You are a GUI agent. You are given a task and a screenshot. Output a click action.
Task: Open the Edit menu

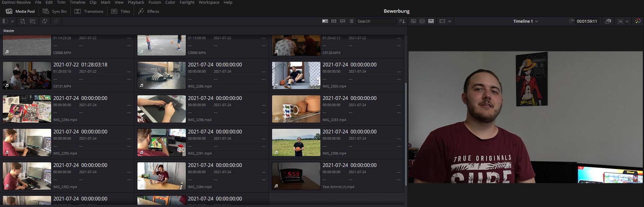49,2
